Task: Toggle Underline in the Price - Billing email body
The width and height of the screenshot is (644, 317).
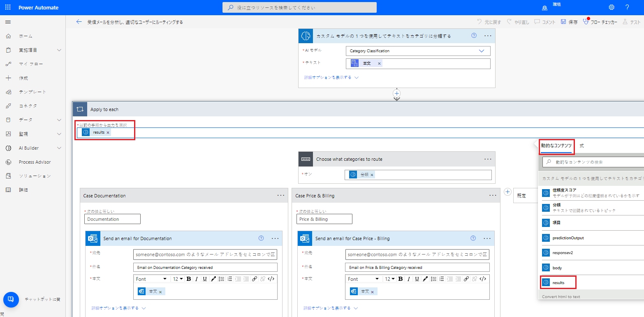Action: click(417, 279)
